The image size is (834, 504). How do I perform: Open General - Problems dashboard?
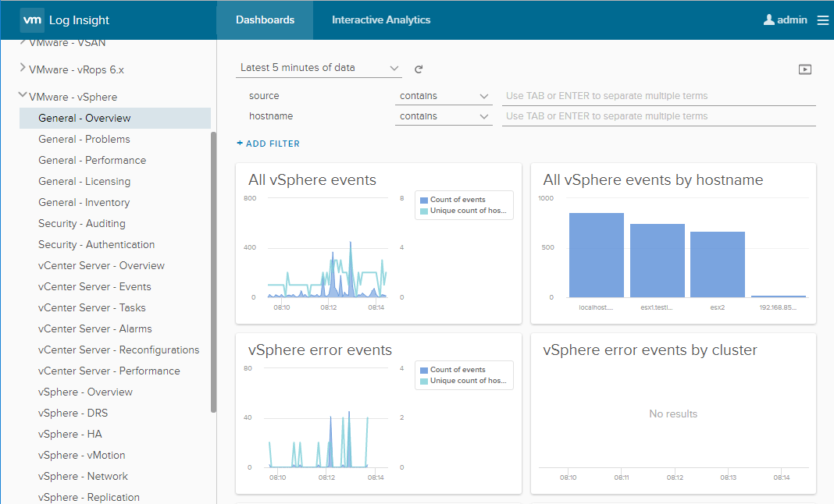pyautogui.click(x=84, y=139)
